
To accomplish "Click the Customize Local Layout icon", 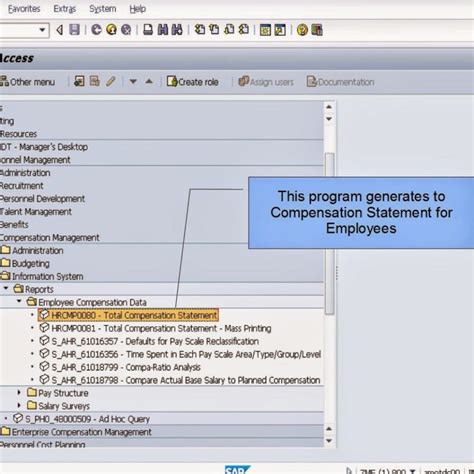I will [x=317, y=30].
